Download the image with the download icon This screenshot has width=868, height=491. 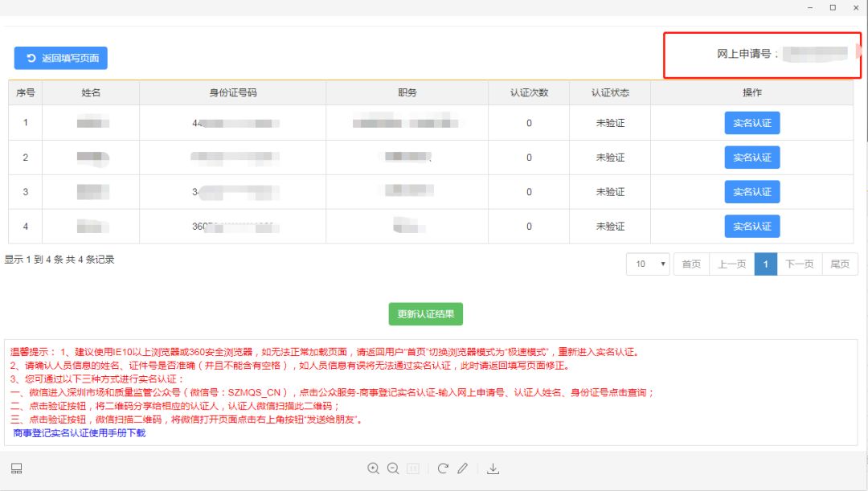[493, 468]
